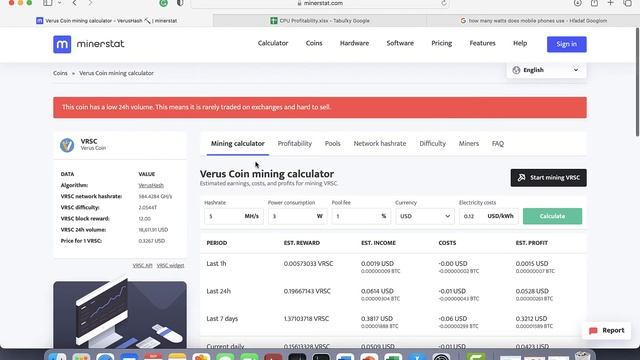Click the Electricity costs input field

coord(488,216)
